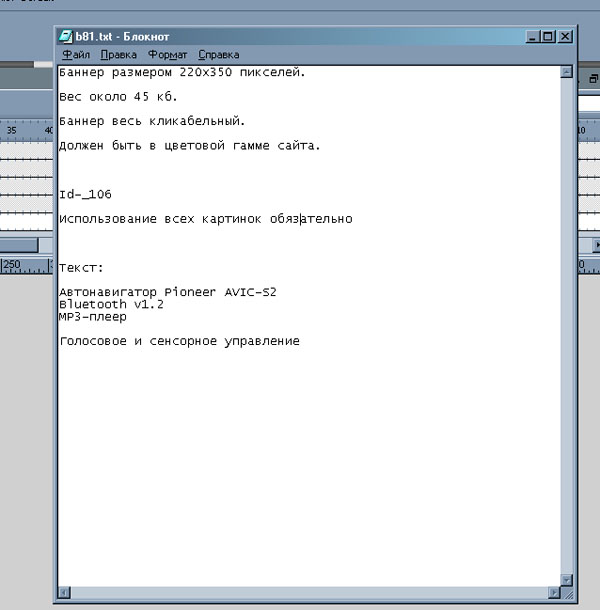Click the Notepad icon in title bar
Viewport: 600px width, 610px height.
tap(65, 37)
